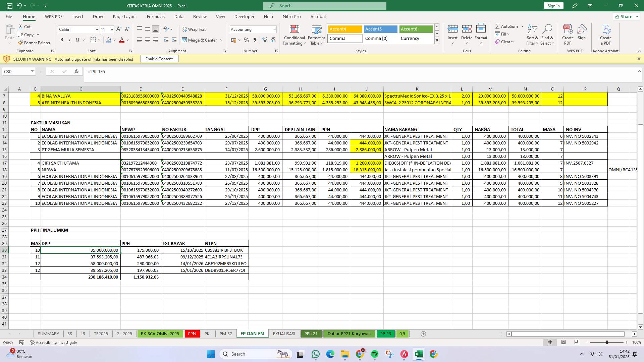Open the PPN sheet tab
Viewport: 644px width, 362px height.
pos(192,334)
